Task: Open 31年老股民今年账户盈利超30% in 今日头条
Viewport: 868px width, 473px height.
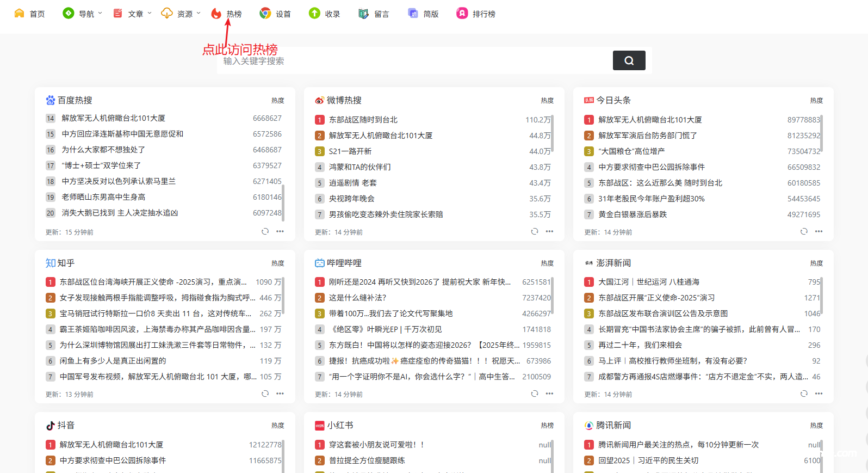Action: pos(652,199)
